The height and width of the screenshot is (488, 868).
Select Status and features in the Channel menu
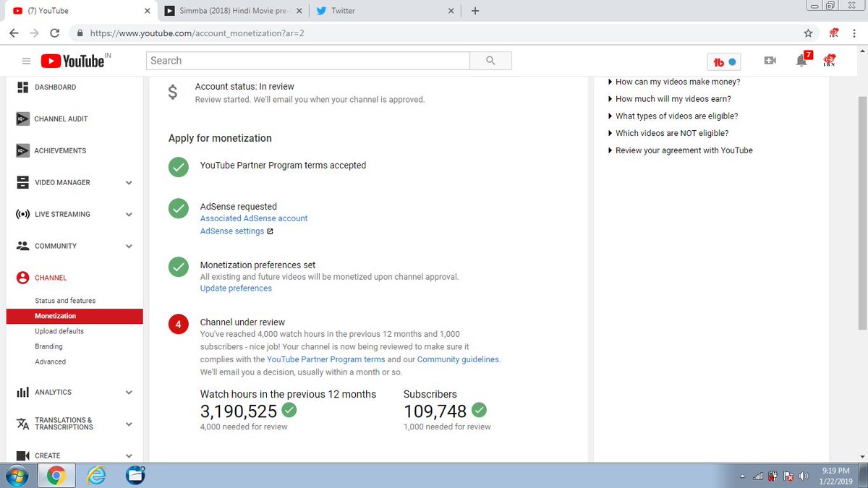point(65,301)
